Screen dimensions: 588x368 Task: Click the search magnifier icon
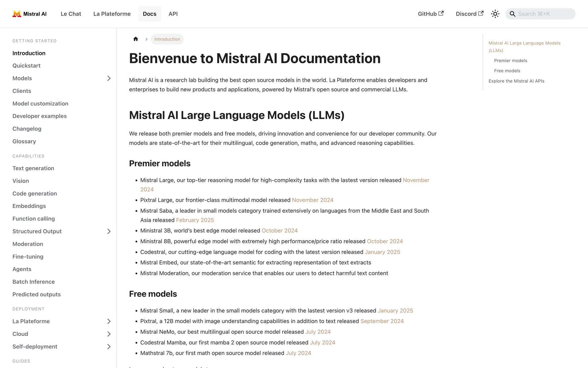coord(512,14)
